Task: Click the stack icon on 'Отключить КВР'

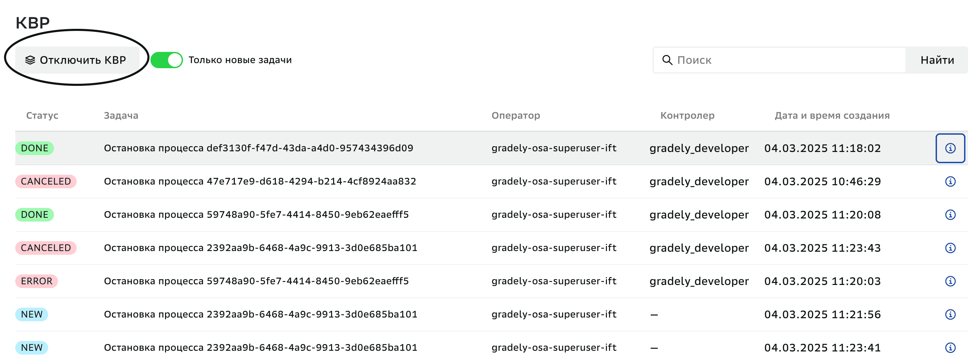Action: coord(30,60)
